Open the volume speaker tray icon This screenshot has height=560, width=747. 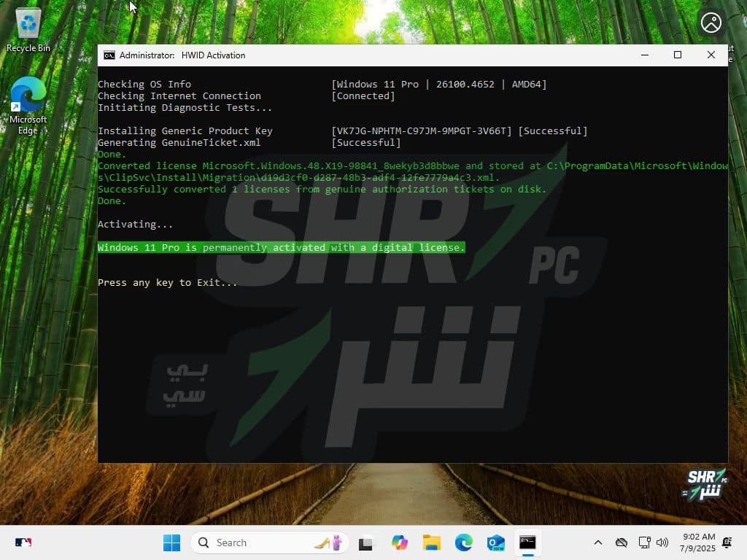[662, 542]
